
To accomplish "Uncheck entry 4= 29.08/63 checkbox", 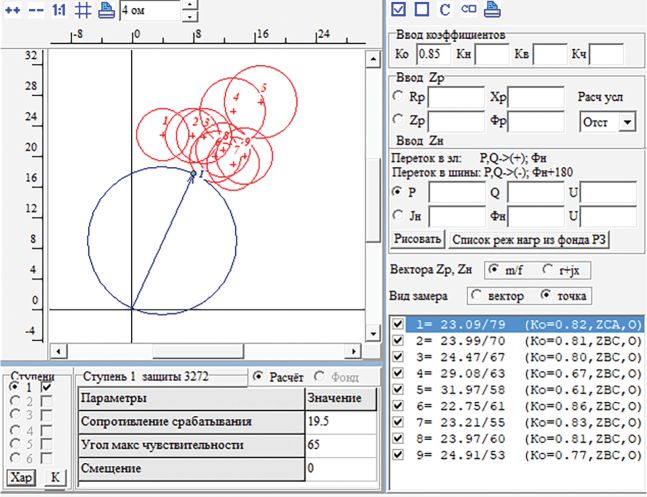I will pos(398,372).
